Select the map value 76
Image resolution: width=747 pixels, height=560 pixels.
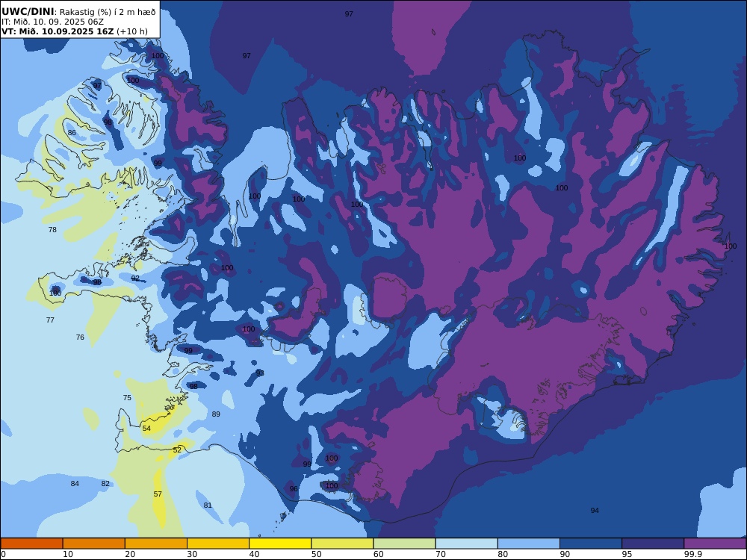point(80,337)
